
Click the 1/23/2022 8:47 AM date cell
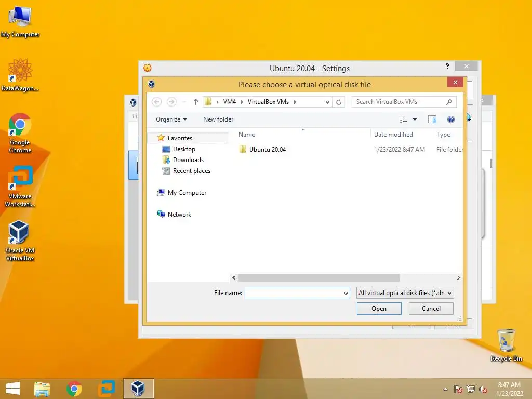[400, 149]
